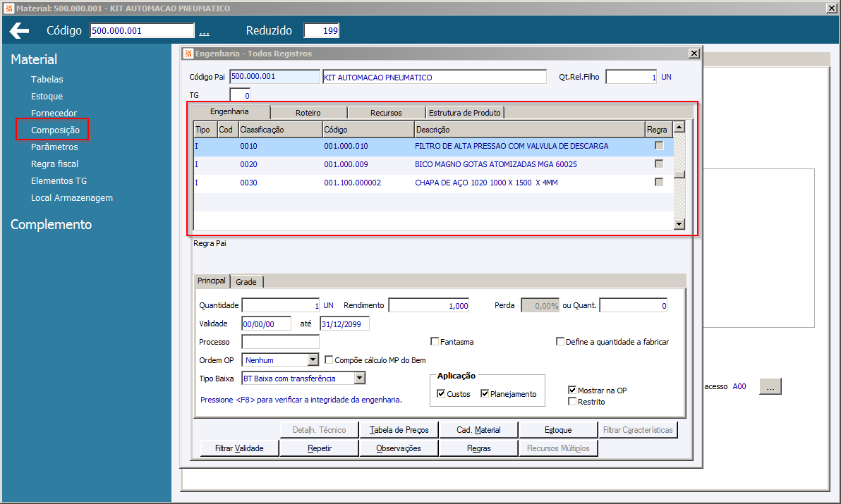Uncheck the Custos application checkbox
The height and width of the screenshot is (504, 841).
pyautogui.click(x=441, y=394)
